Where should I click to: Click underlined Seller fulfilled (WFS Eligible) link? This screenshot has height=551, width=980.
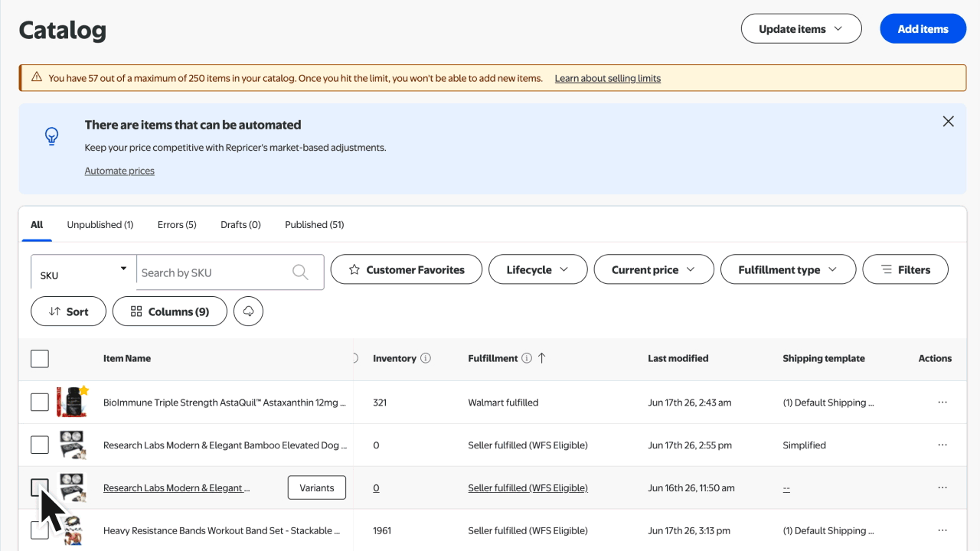click(x=528, y=488)
